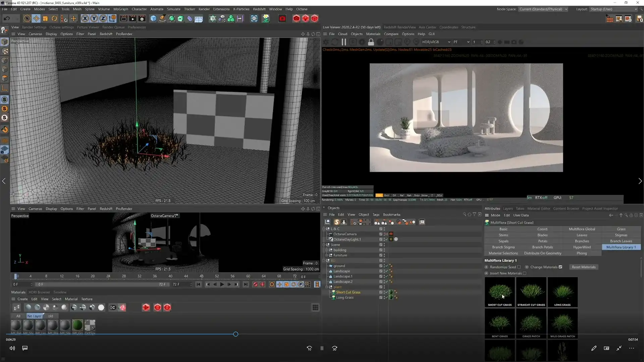Select the Move tool in top toolbar
Image resolution: width=644 pixels, height=362 pixels.
[x=36, y=18]
